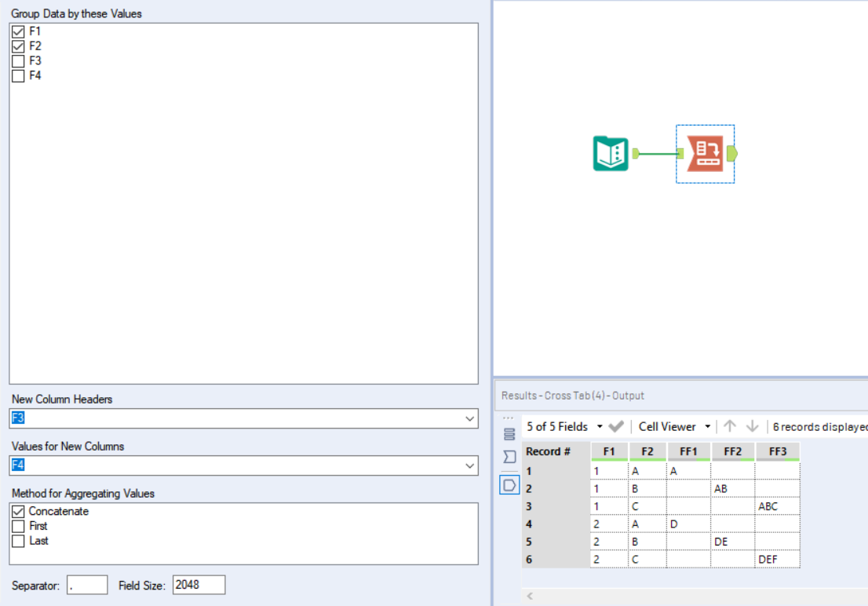The width and height of the screenshot is (868, 606).
Task: Uncheck the F1 grouping checkbox
Action: (x=17, y=31)
